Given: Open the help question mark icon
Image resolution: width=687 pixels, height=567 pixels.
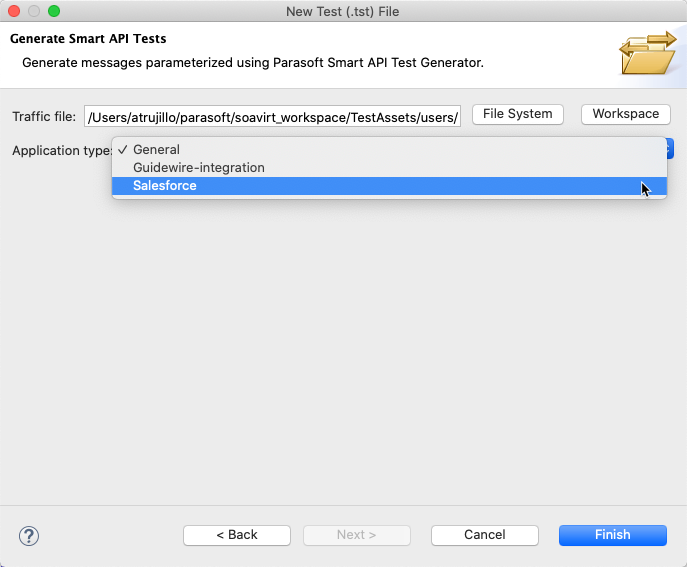Looking at the screenshot, I should click(x=29, y=535).
